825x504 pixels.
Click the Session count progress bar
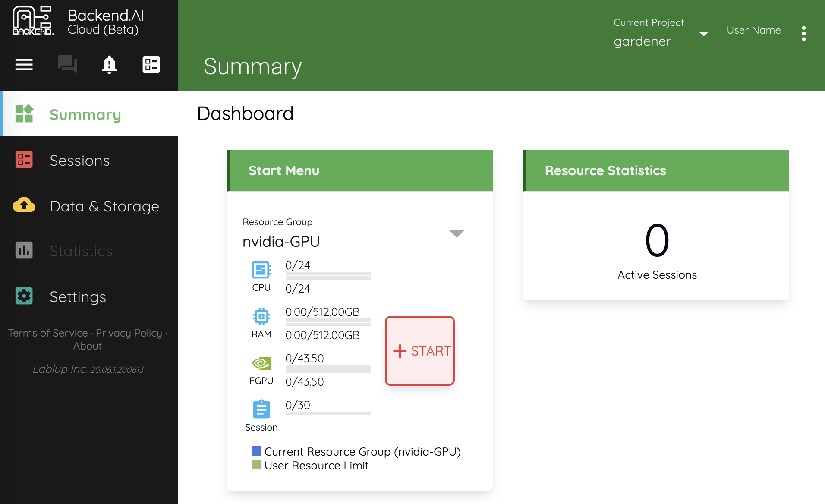point(328,413)
